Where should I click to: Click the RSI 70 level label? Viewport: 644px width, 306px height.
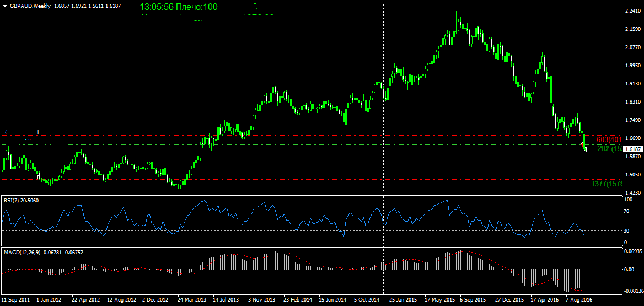coord(627,211)
